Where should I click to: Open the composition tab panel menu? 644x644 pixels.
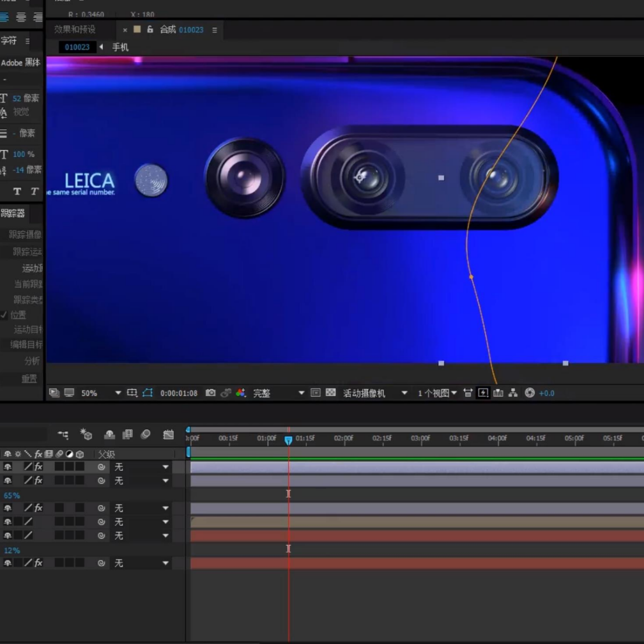coord(215,30)
